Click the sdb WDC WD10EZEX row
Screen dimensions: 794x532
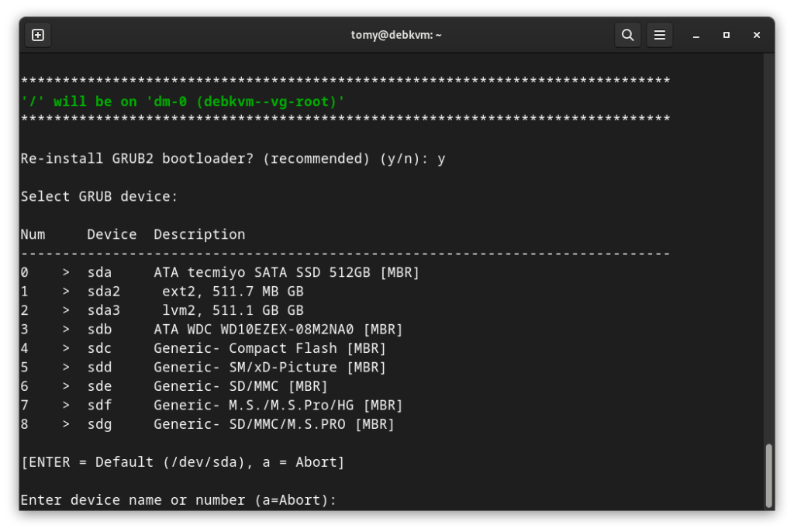coord(212,330)
